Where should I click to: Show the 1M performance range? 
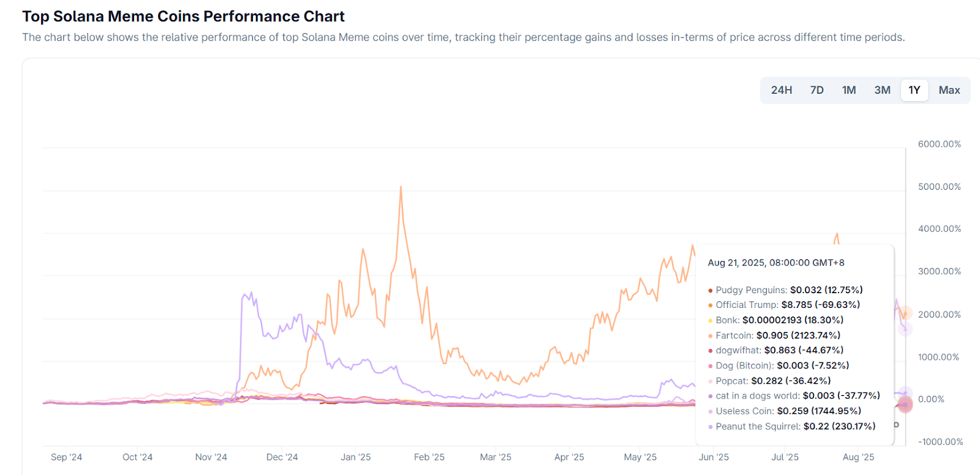coord(849,90)
